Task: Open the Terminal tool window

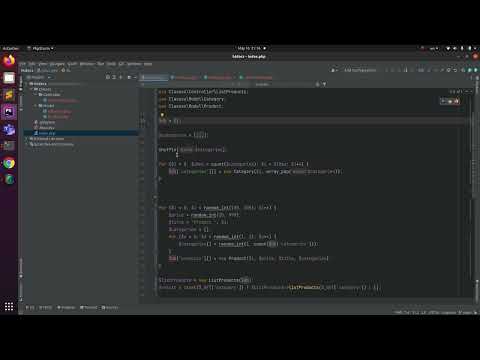Action: point(89,308)
